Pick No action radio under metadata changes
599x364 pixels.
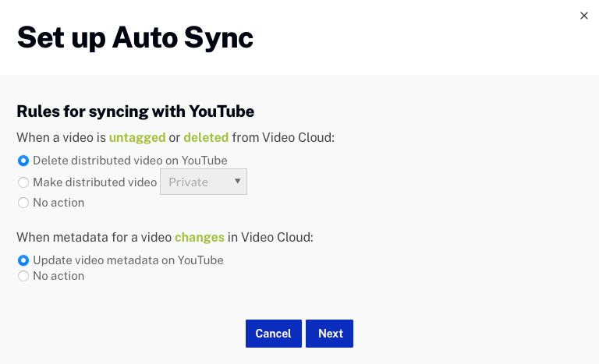coord(23,276)
